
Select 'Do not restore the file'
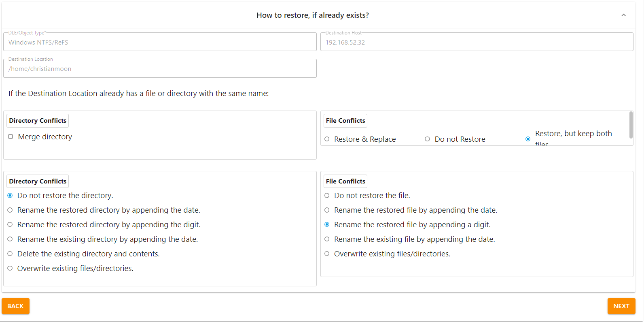(327, 196)
